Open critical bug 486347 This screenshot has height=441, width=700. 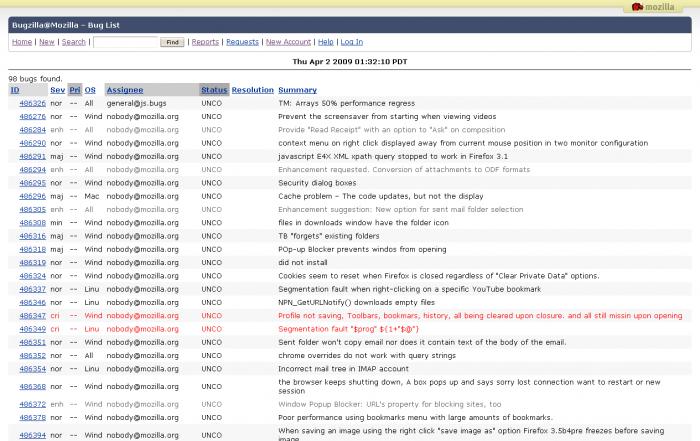pyautogui.click(x=33, y=316)
